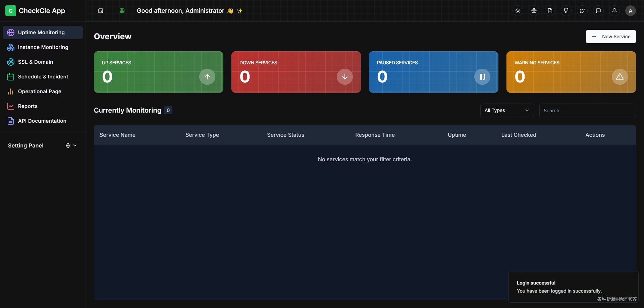Click the Reports line chart icon

(11, 106)
